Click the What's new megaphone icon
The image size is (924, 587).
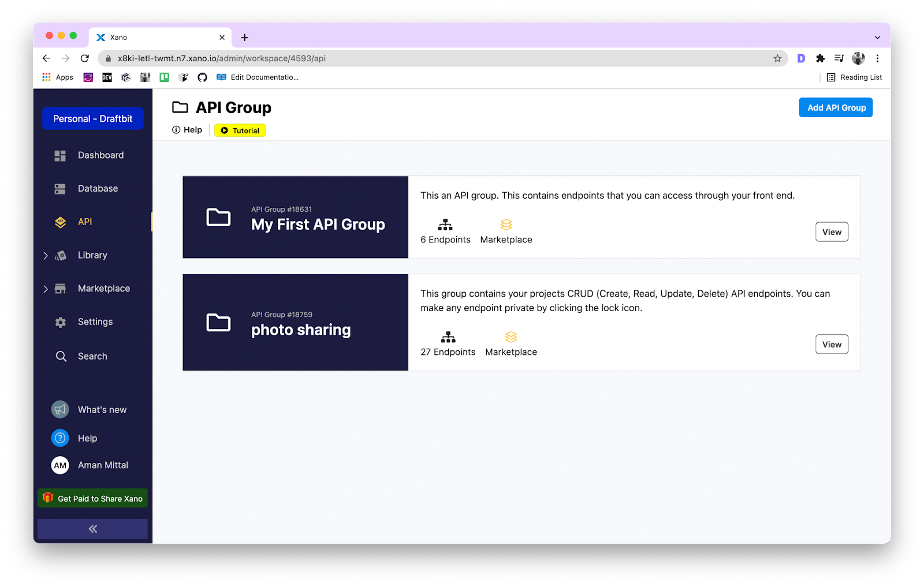(60, 409)
